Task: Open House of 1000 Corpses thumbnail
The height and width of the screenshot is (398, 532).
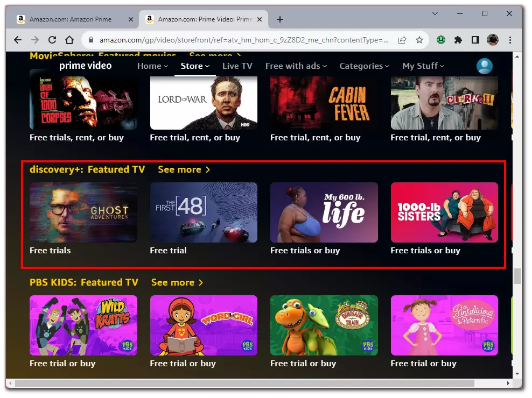Action: (83, 103)
